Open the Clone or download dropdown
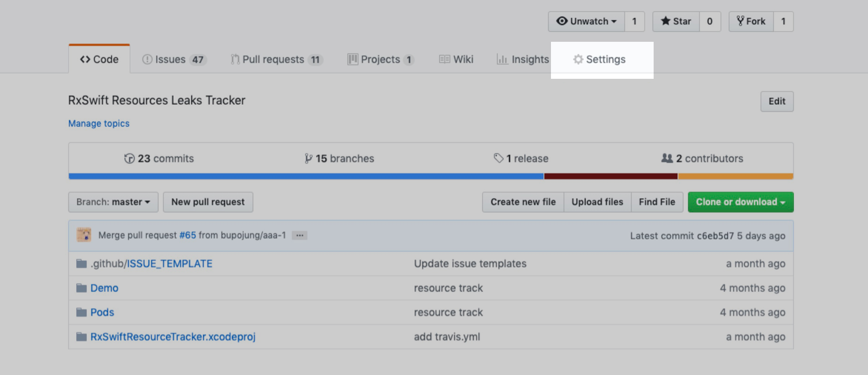The width and height of the screenshot is (868, 375). click(x=740, y=202)
